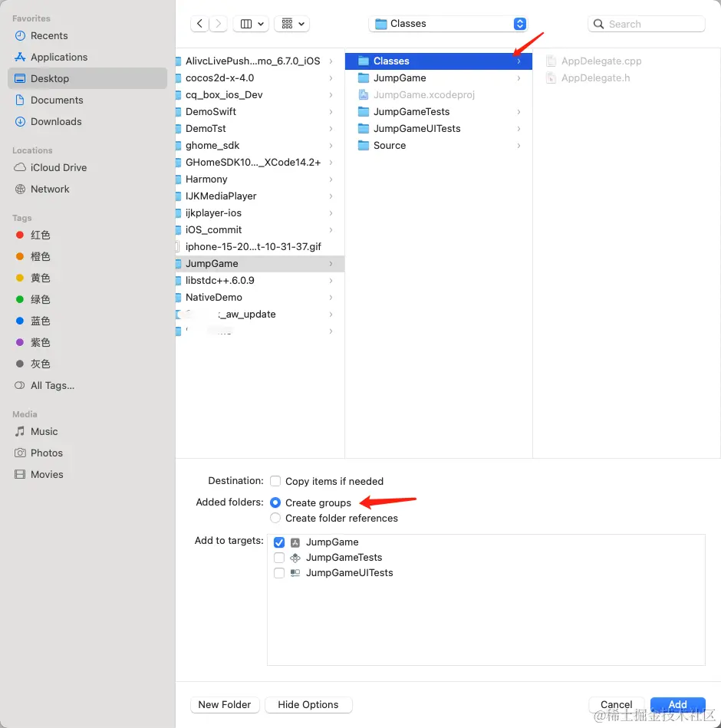721x728 pixels.
Task: Expand the DemoSwift folder chevron
Action: [x=331, y=112]
